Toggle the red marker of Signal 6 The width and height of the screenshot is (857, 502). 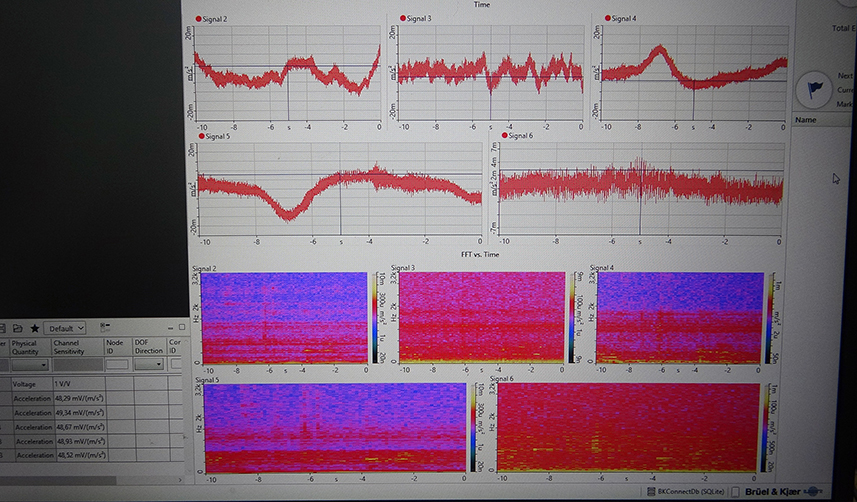[502, 136]
